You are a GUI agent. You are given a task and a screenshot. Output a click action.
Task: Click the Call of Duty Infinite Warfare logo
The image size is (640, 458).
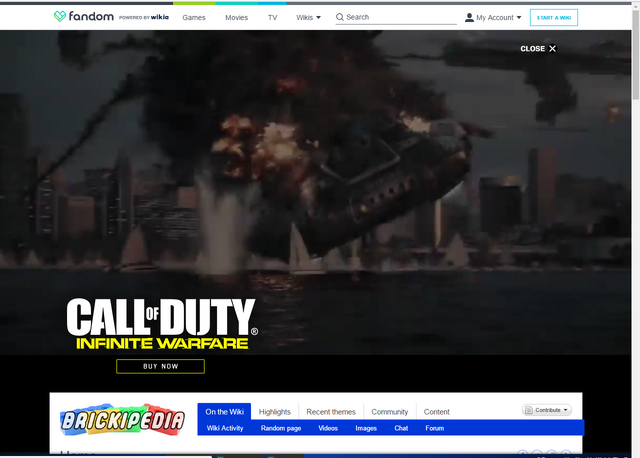click(162, 323)
